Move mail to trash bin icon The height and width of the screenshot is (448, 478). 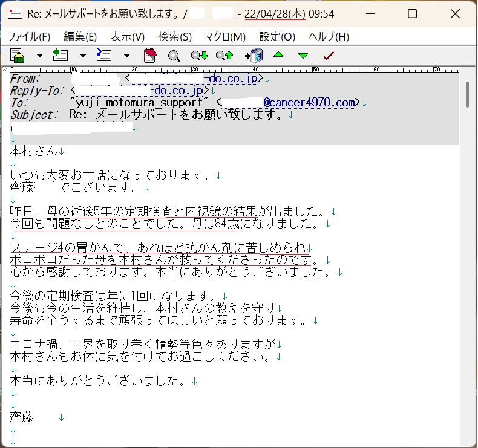tap(254, 56)
